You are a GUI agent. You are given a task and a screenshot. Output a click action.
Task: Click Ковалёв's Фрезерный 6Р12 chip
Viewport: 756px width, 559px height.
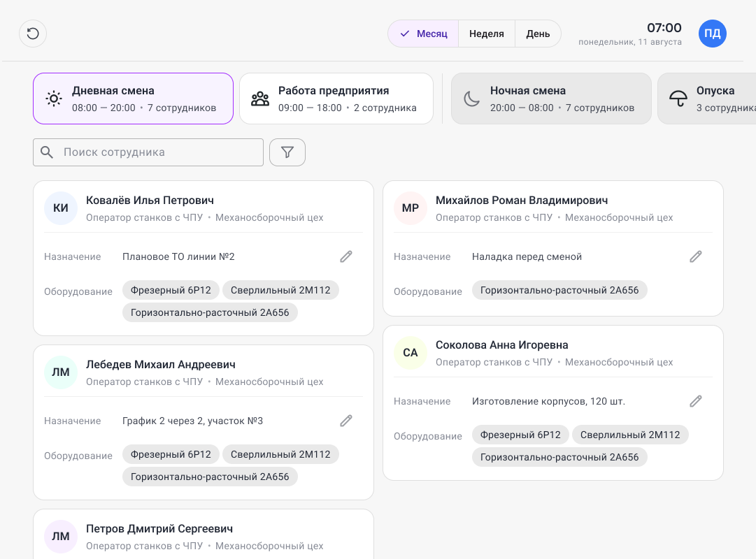(x=171, y=290)
